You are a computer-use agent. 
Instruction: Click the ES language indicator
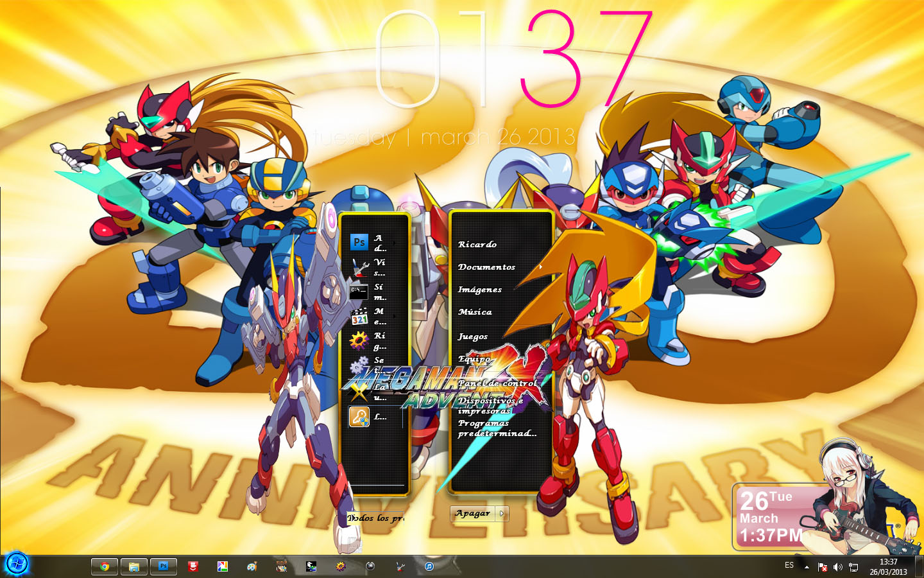(789, 566)
